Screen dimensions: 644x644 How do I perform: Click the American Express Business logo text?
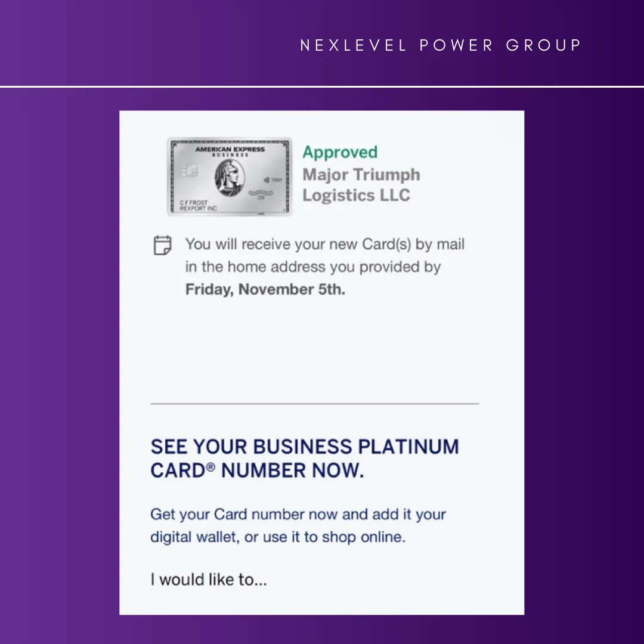230,151
